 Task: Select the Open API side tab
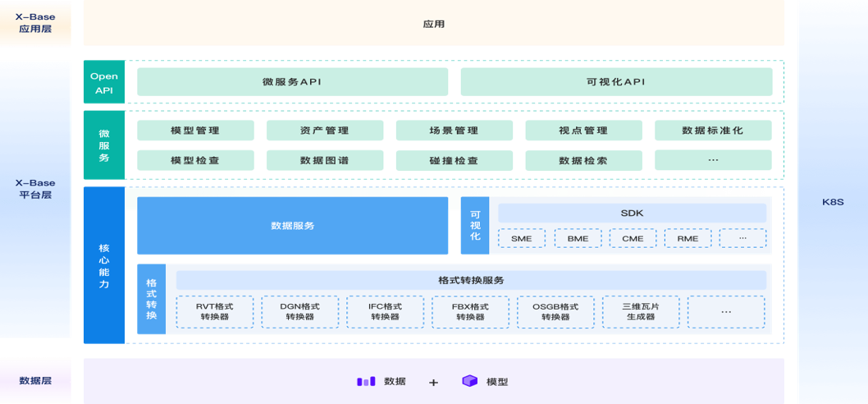pos(104,82)
